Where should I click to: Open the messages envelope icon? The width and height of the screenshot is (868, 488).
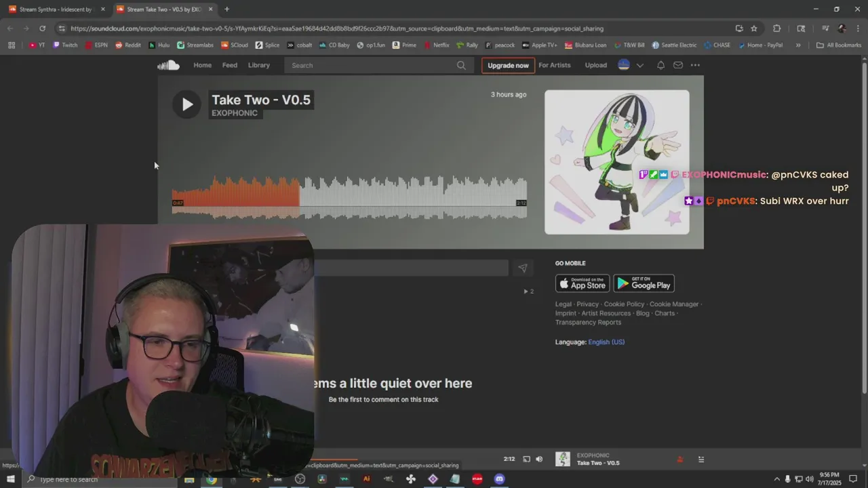coord(677,65)
